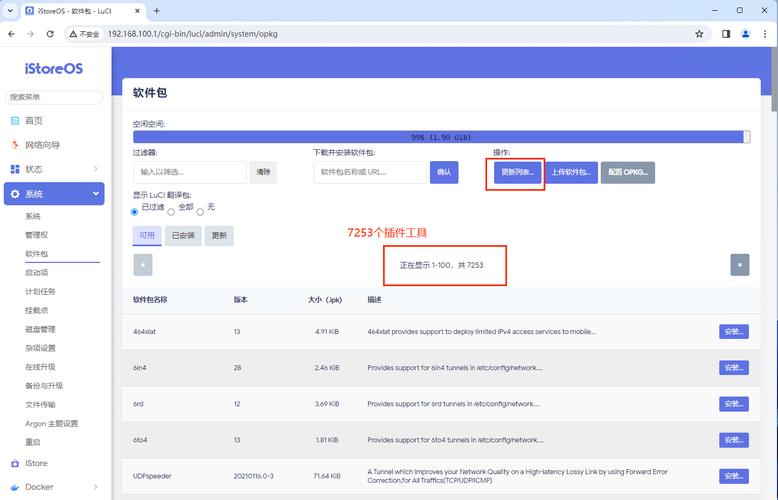Switch to the 更新 tab
This screenshot has height=500, width=778.
point(219,236)
